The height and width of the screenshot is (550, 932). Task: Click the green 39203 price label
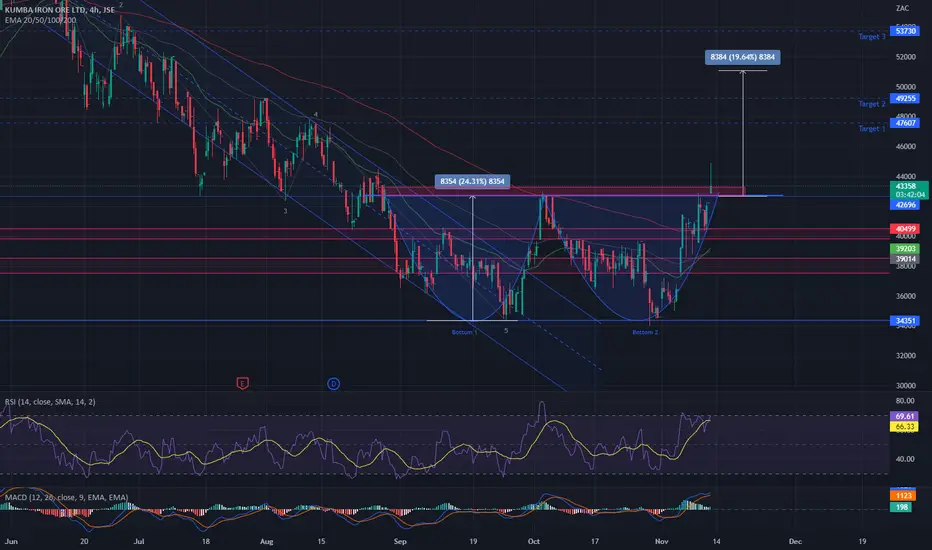click(x=905, y=249)
